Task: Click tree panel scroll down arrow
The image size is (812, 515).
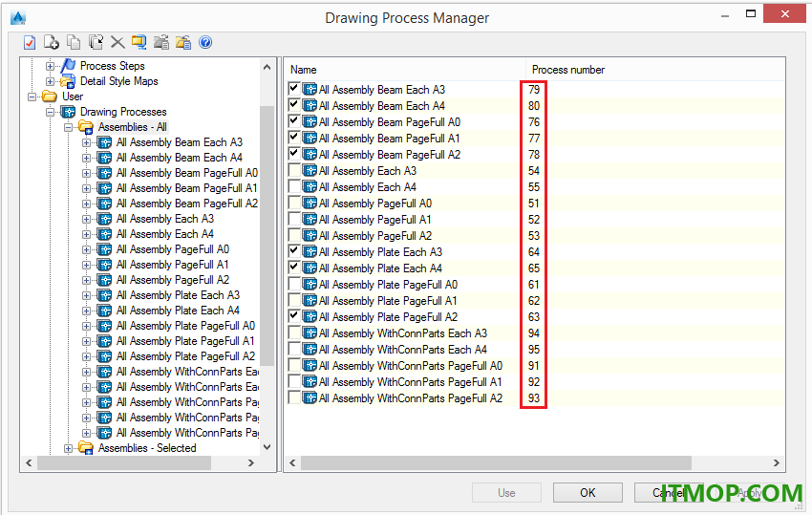Action: 267,447
